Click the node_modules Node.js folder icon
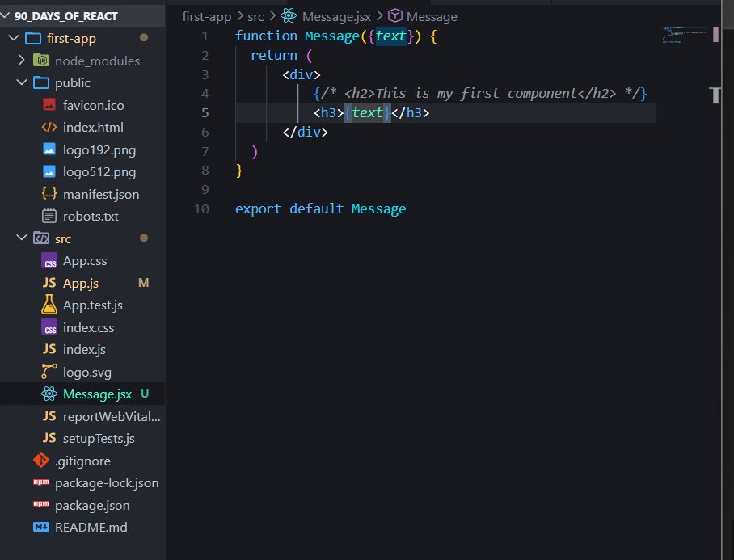Screen dimensions: 734x560 click(x=41, y=61)
